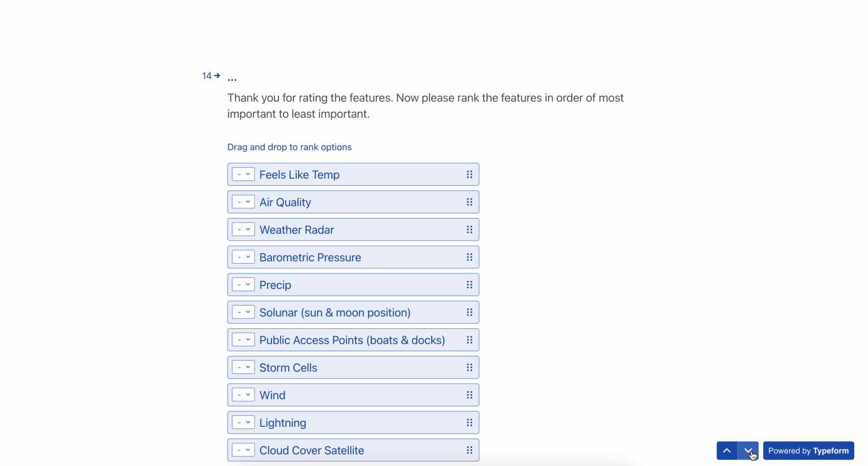Open the Powered by Typeform link
Viewport: 868px width, 466px height.
pyautogui.click(x=809, y=451)
